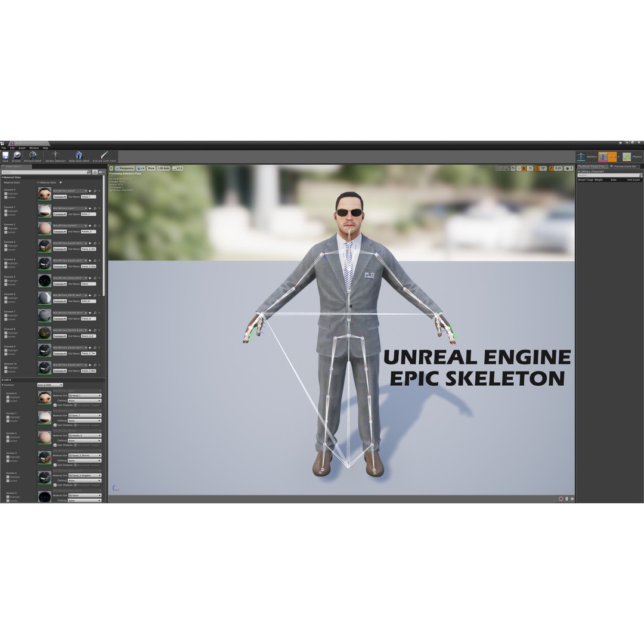
Task: Pause the preview playback
Action: pos(567,499)
